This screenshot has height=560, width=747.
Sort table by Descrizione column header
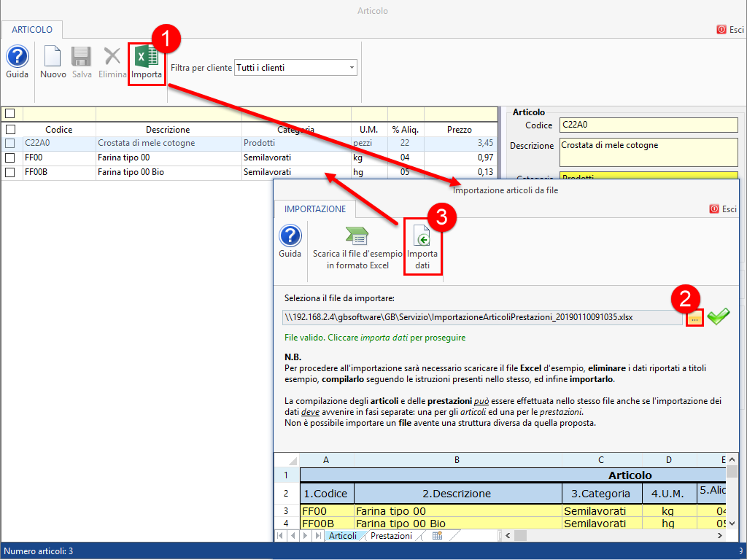(168, 130)
